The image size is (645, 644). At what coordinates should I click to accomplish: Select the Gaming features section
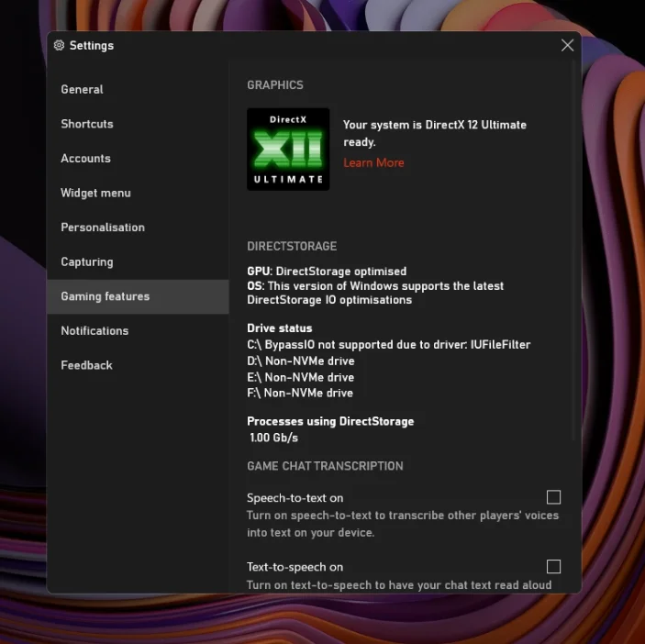click(138, 296)
